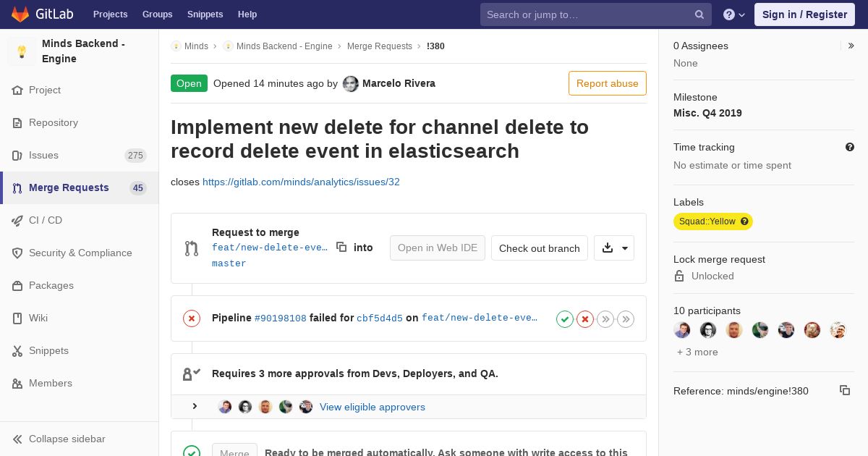Click the Unlocked padlock icon
The width and height of the screenshot is (868, 456).
[x=679, y=276]
